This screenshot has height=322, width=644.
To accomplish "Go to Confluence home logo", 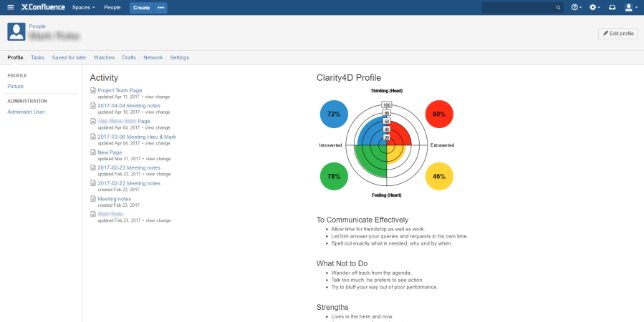I will click(x=43, y=7).
